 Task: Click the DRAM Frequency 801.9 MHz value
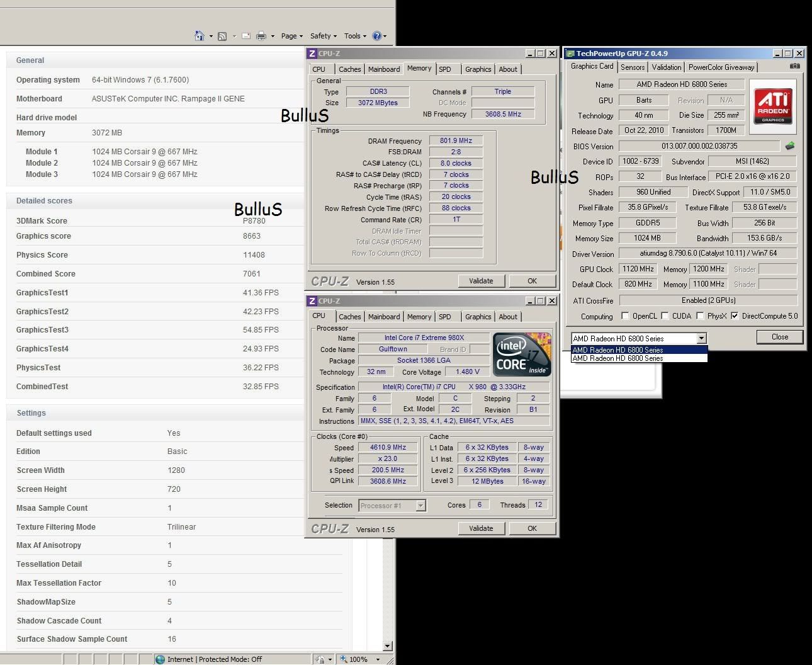tap(456, 140)
